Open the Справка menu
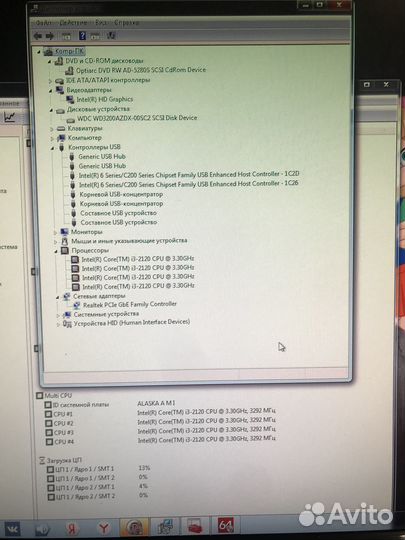Viewport: 405px width, 540px height. coord(127,23)
